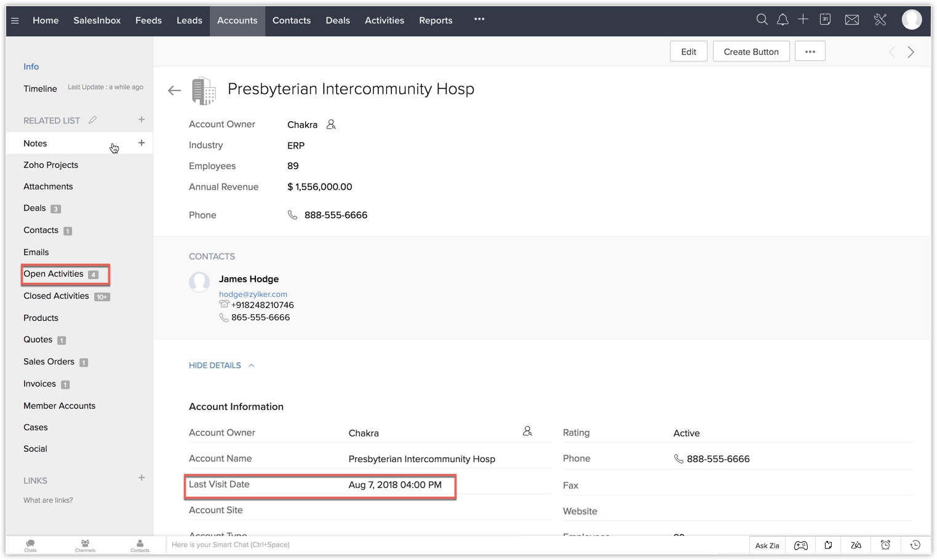Click James Hodge contact avatar

click(199, 282)
